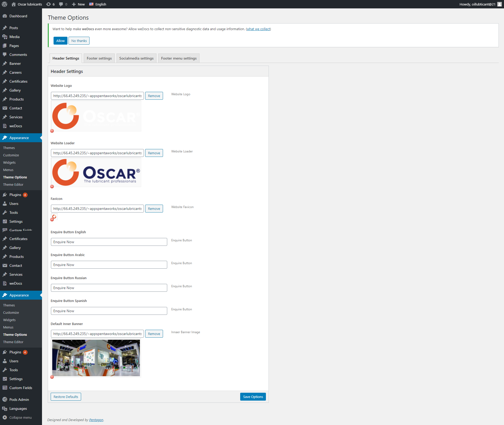Screen dimensions: 504x425
Task: Focus the Enquire Button English field
Action: point(109,242)
